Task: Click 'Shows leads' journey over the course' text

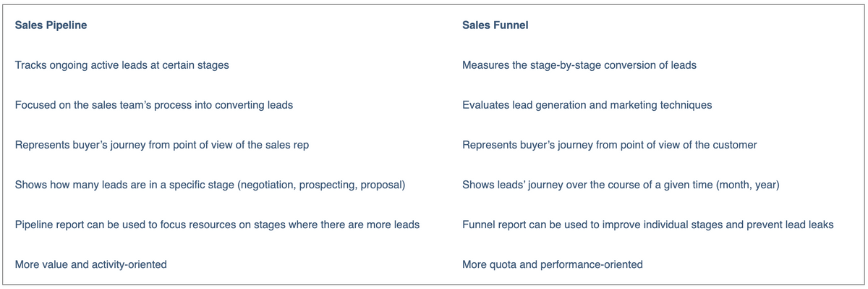Action: point(621,185)
